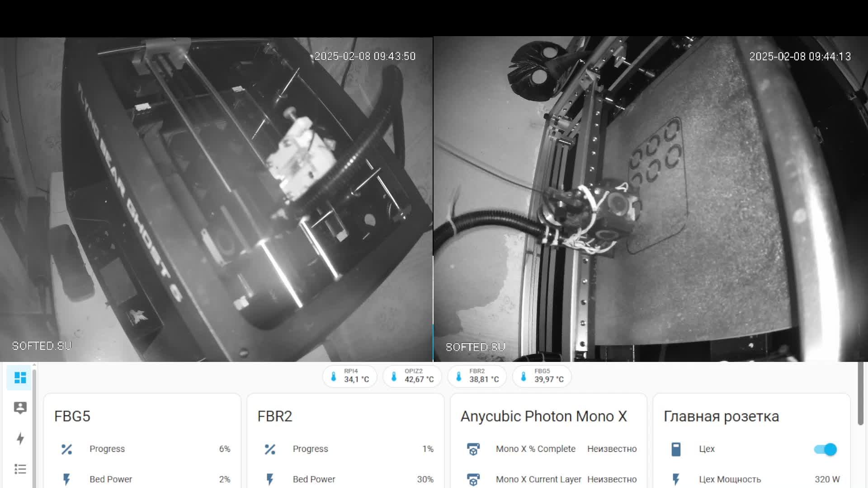Click the Mono X Current Layer Неизвестно value
This screenshot has height=488, width=868.
(612, 479)
